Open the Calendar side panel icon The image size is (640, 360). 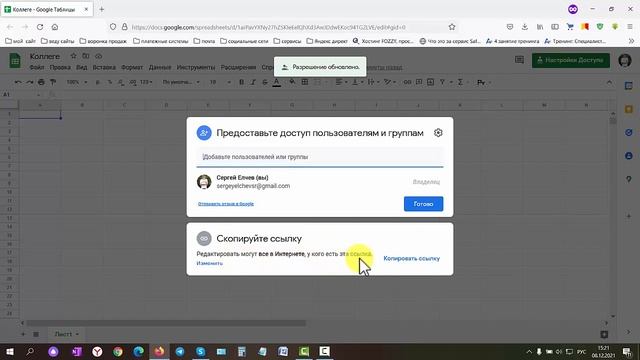629,86
